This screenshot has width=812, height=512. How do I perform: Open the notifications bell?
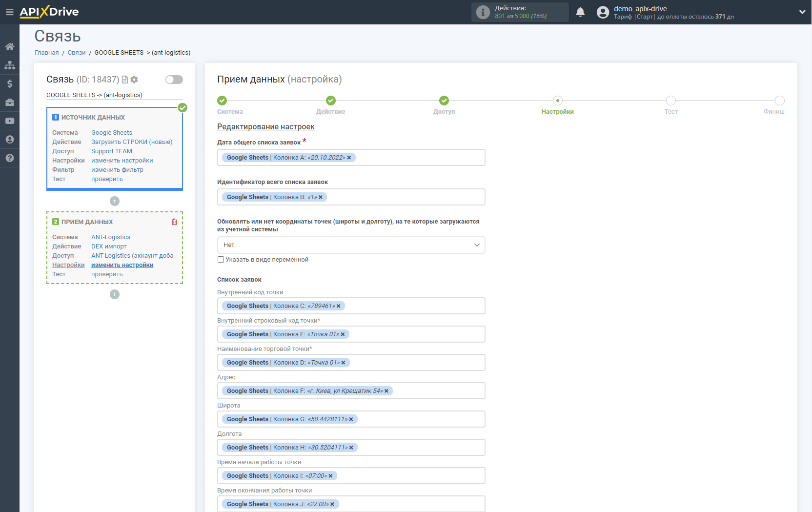(x=580, y=12)
